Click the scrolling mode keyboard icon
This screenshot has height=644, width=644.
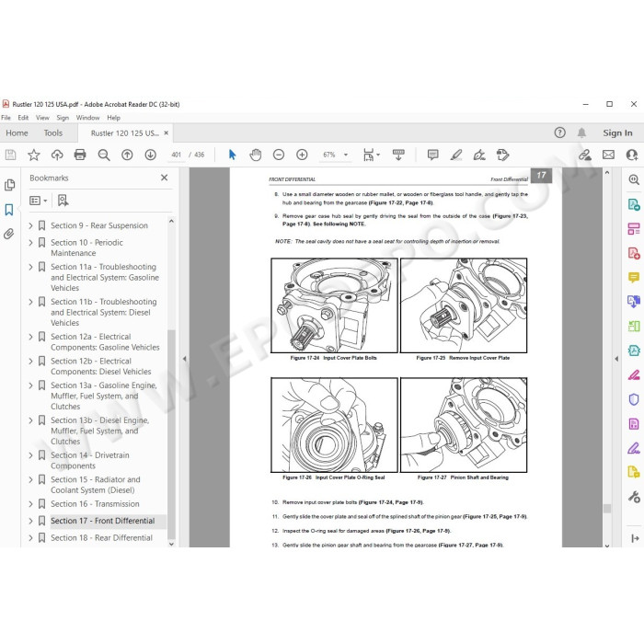click(x=398, y=155)
